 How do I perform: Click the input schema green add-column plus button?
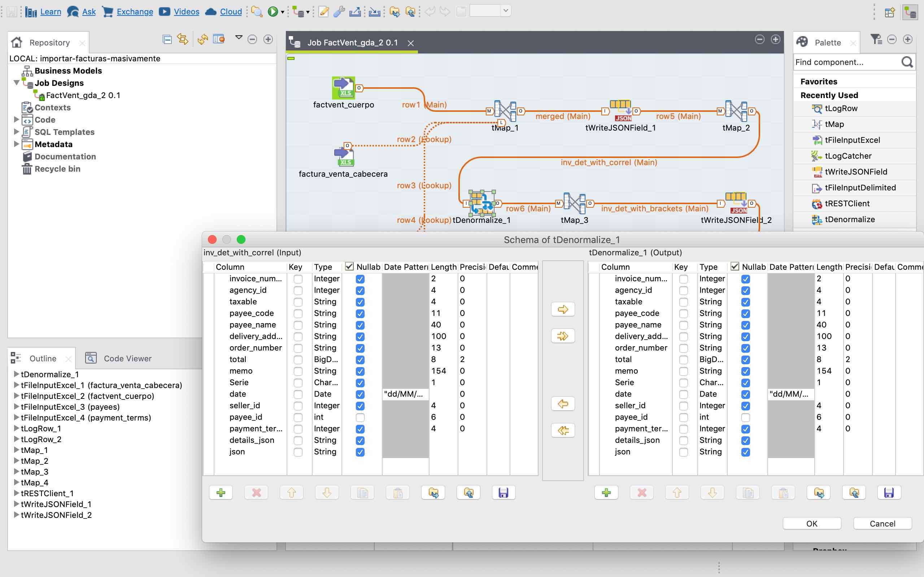pyautogui.click(x=221, y=493)
